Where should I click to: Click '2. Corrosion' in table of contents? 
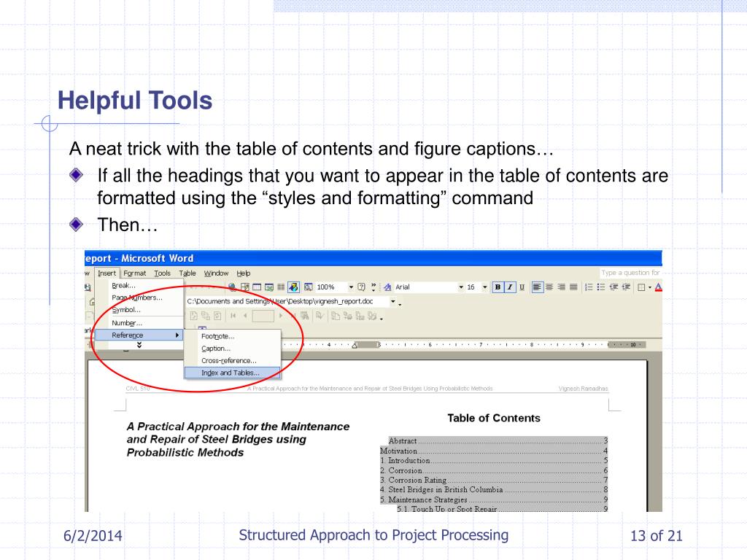[x=494, y=470]
